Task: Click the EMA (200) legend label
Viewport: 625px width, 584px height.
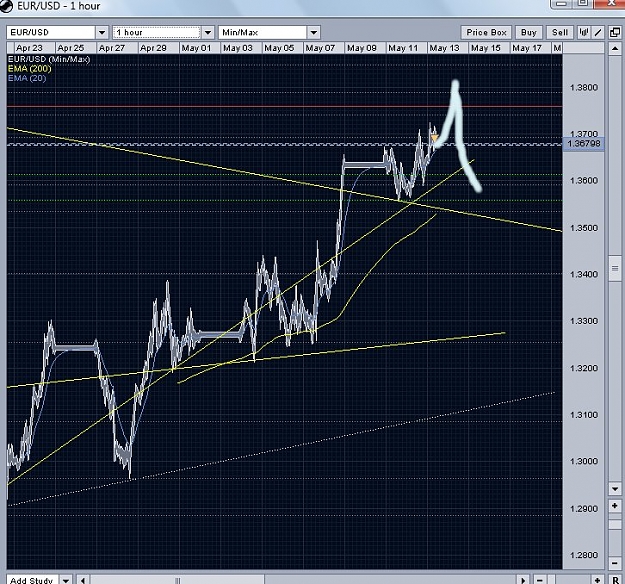Action: (x=29, y=69)
